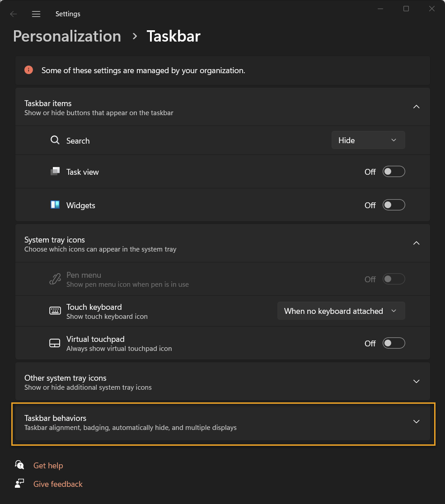Turn on the Task view toggle
This screenshot has width=445, height=504.
tap(393, 172)
